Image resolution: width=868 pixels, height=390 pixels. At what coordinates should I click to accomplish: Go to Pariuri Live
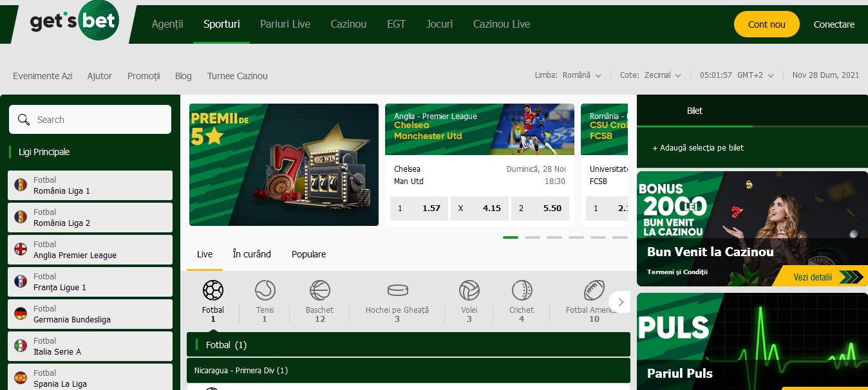point(285,24)
